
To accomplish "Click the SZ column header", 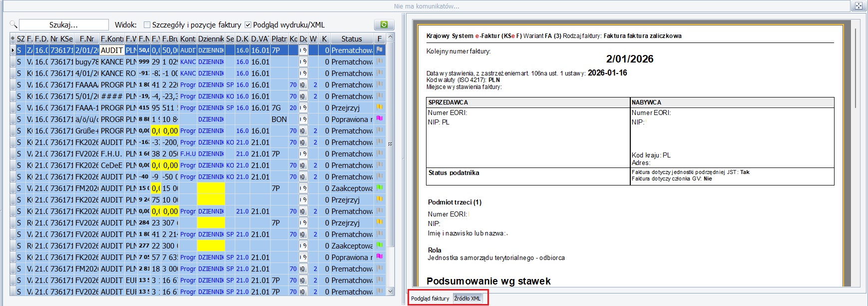I will point(20,38).
